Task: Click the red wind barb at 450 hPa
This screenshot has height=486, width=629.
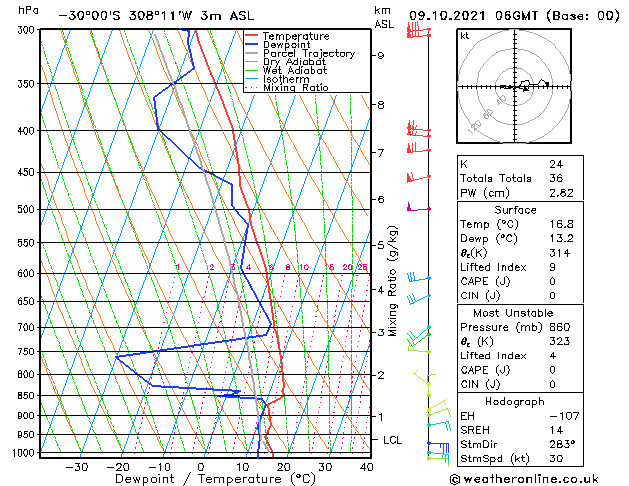Action: (418, 177)
